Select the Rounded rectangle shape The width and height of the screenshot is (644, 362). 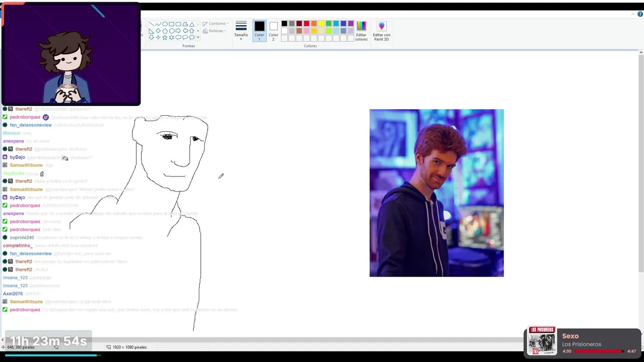(x=178, y=24)
